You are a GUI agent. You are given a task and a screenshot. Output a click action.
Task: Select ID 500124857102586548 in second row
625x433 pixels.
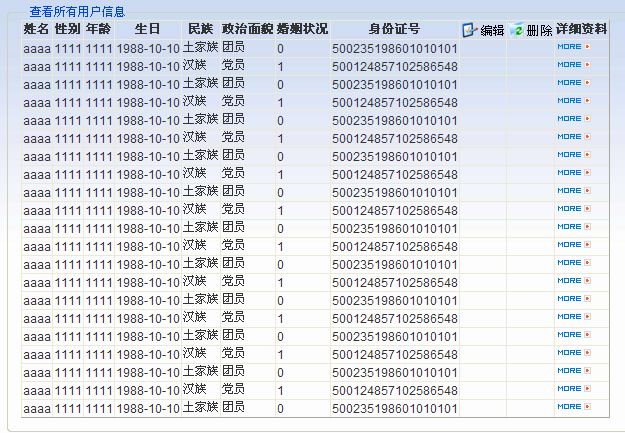(395, 67)
